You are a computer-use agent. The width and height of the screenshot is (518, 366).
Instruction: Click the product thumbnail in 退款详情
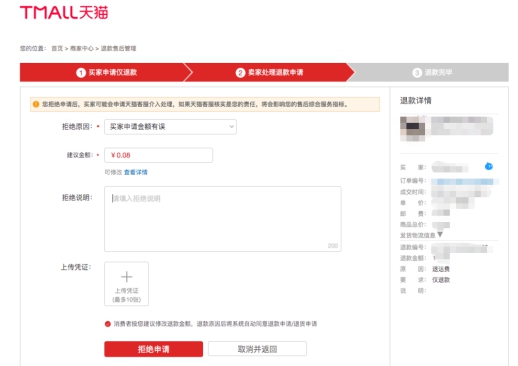[x=413, y=128]
